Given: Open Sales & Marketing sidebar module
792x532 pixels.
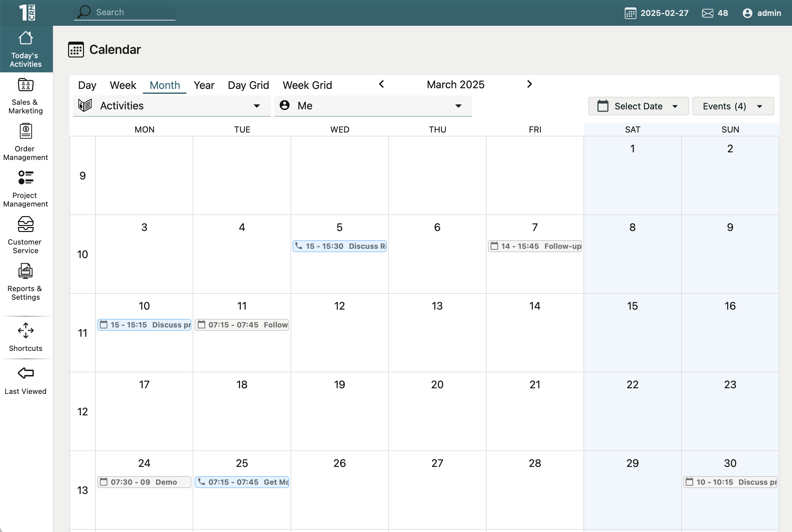Looking at the screenshot, I should coord(26,85).
